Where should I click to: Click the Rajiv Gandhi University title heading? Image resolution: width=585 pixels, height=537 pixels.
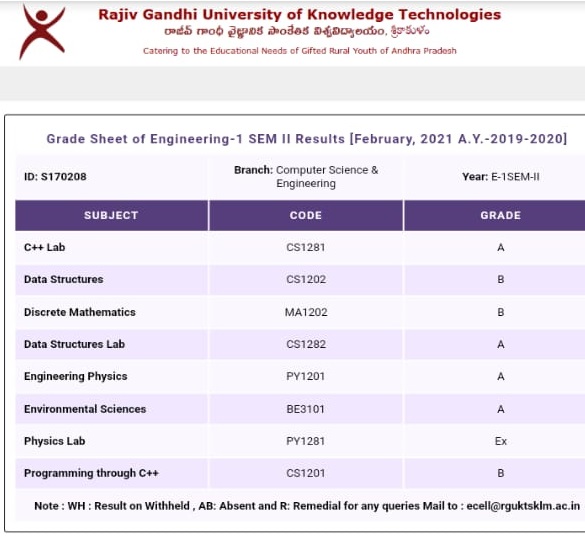click(299, 15)
